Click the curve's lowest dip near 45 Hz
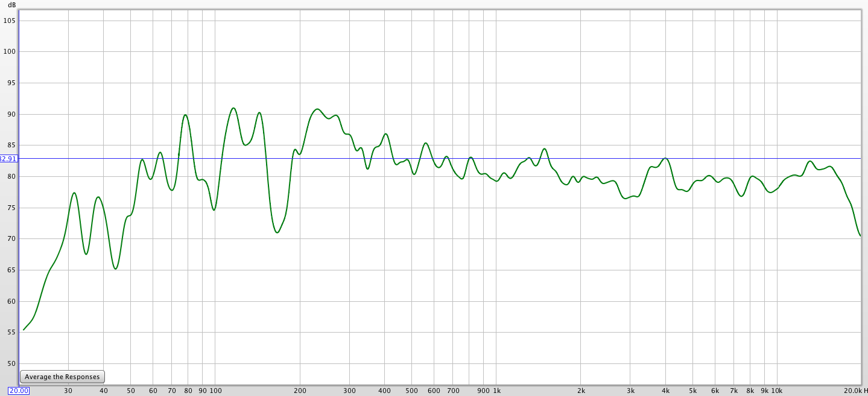 [116, 269]
